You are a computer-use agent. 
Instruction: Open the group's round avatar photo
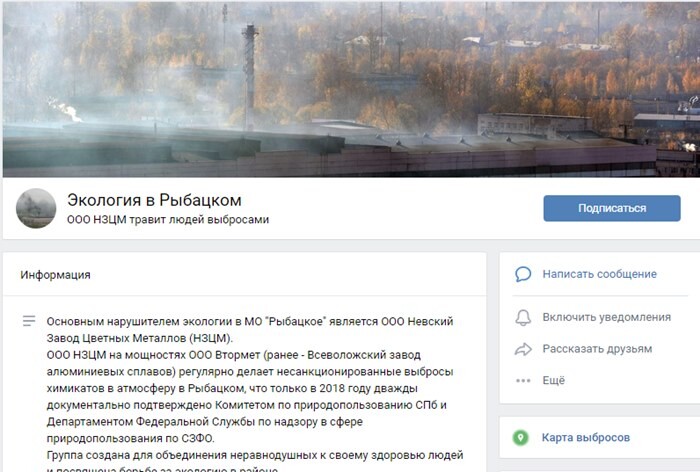tap(36, 208)
